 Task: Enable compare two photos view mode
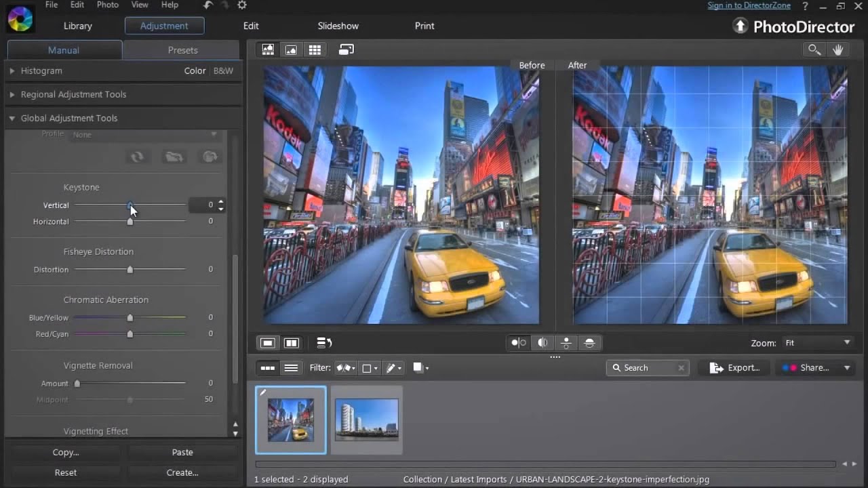[x=292, y=343]
